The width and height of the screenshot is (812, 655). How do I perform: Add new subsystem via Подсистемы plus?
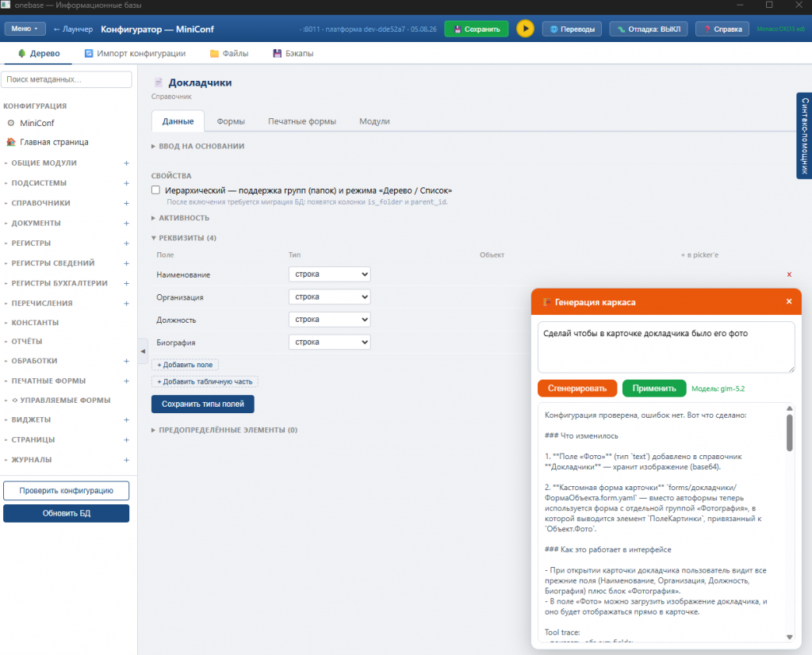[126, 183]
